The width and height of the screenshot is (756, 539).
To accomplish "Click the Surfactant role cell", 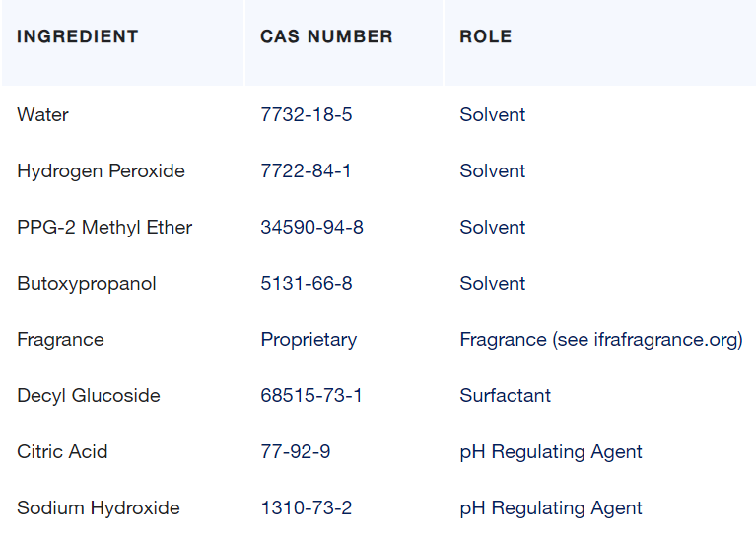I will (505, 395).
